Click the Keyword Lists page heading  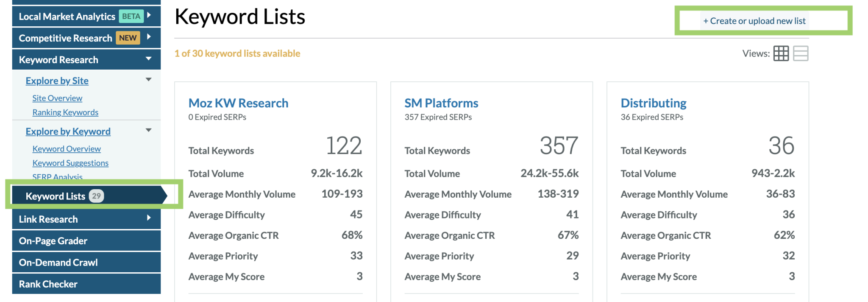click(x=240, y=17)
